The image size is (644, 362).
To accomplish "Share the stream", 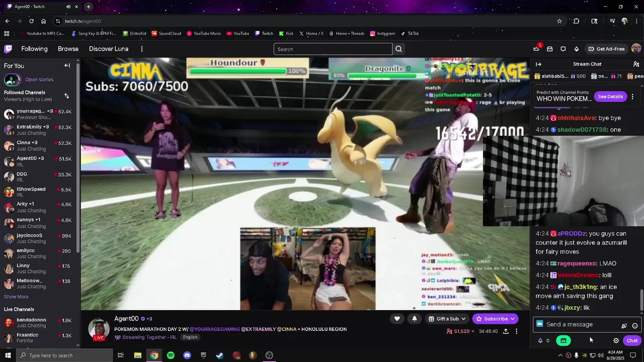I will (x=506, y=331).
